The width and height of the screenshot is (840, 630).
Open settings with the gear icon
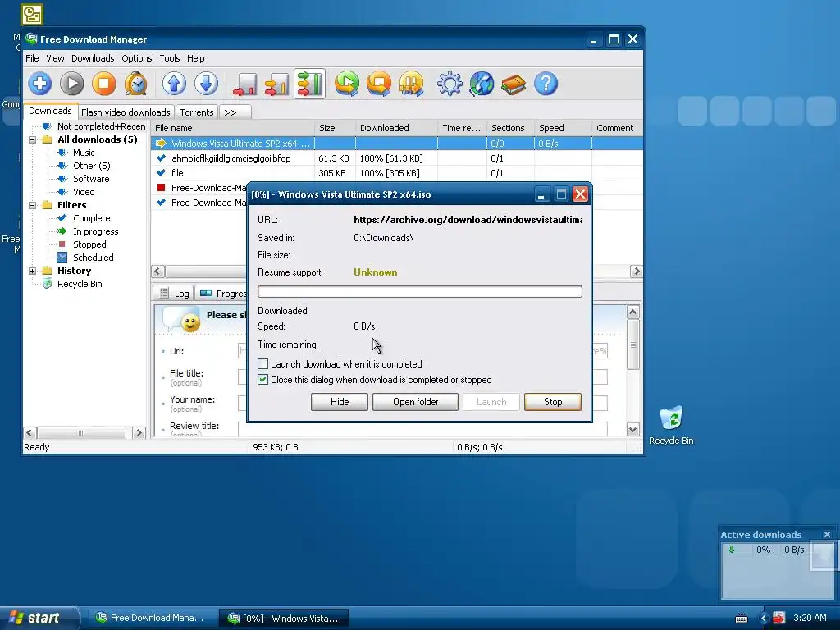tap(450, 84)
